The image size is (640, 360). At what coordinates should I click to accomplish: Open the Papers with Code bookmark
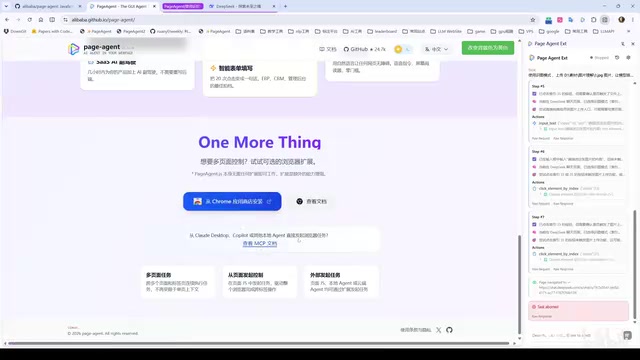coord(52,31)
